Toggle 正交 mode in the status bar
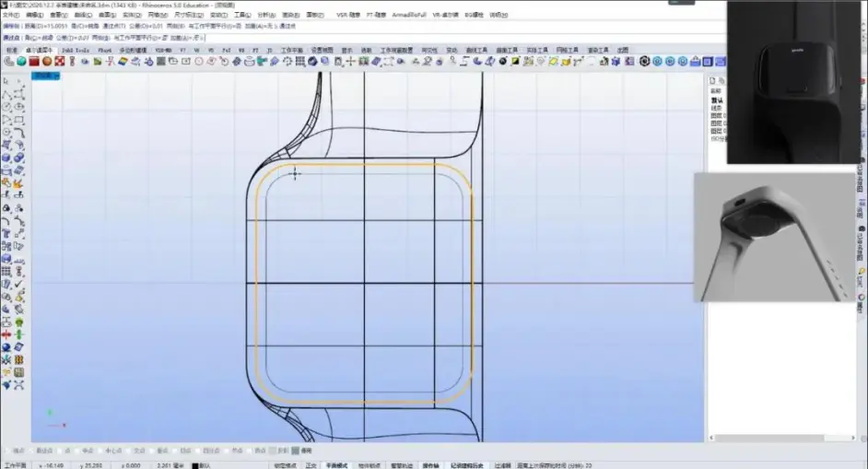 tap(311, 465)
